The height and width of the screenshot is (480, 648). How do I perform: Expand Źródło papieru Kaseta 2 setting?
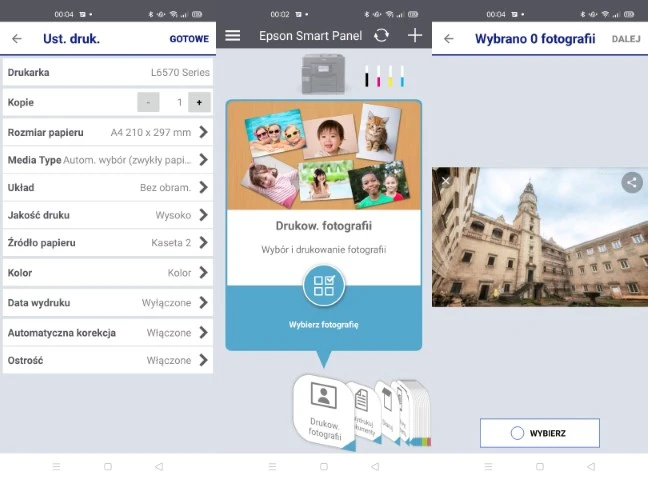(203, 243)
